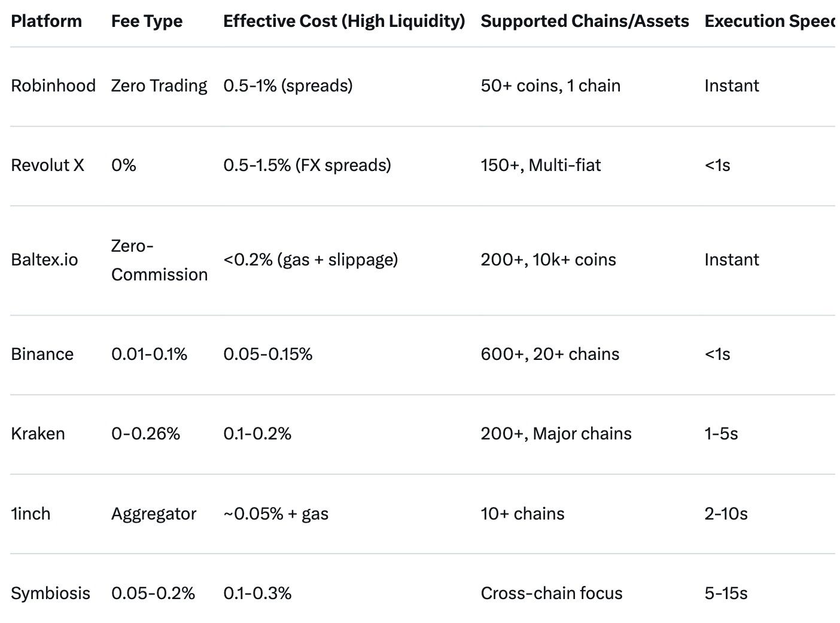Select the 1inch platform cell
This screenshot has height=623, width=840.
click(x=31, y=514)
